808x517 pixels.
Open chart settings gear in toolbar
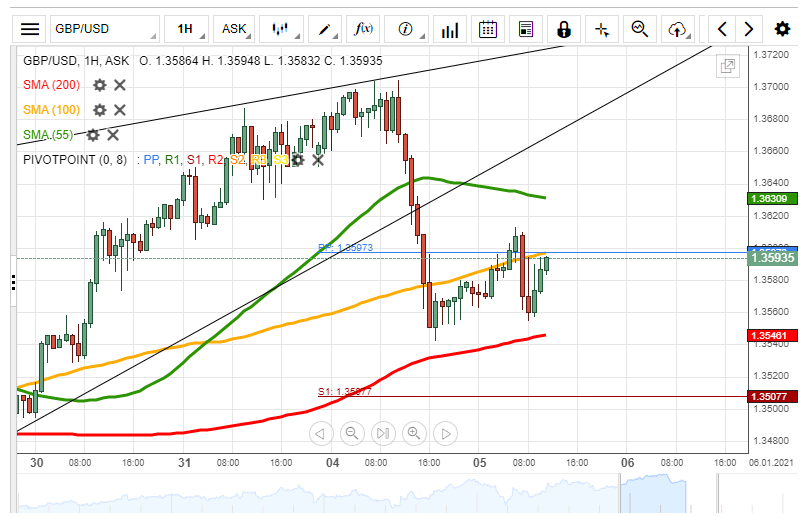point(782,29)
